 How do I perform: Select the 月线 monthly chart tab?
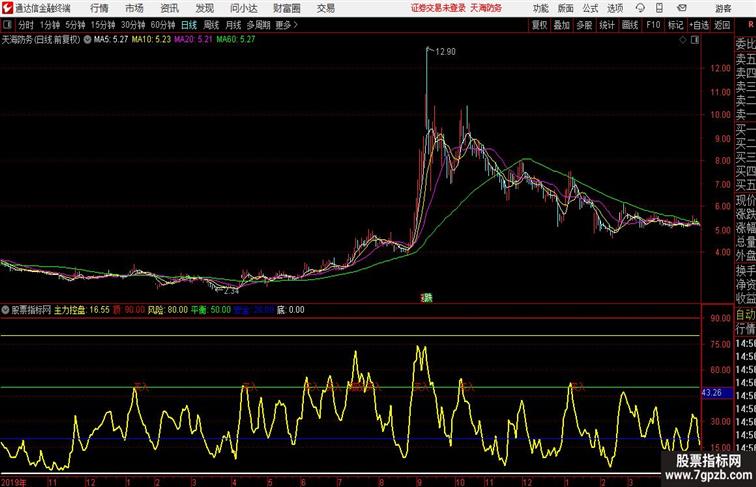[x=233, y=25]
